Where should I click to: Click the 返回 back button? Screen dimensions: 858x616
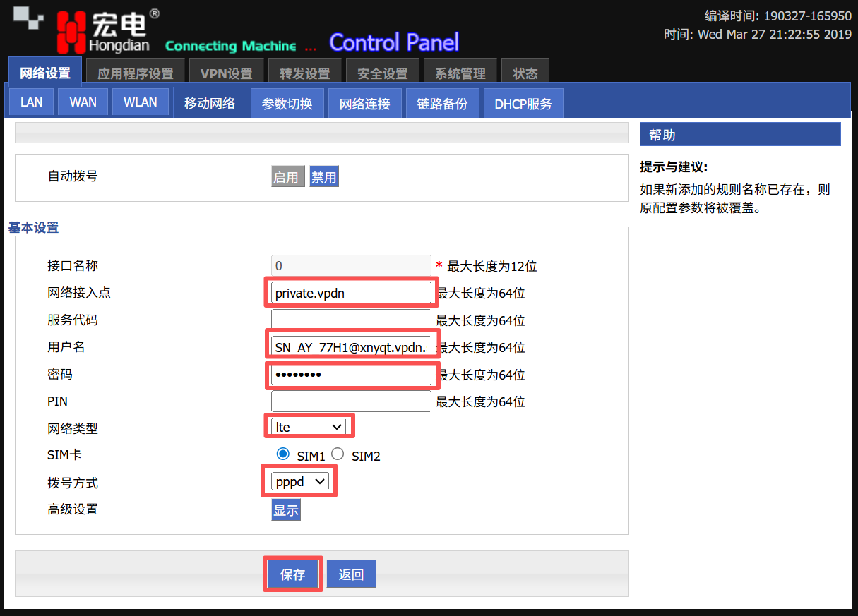pyautogui.click(x=351, y=574)
